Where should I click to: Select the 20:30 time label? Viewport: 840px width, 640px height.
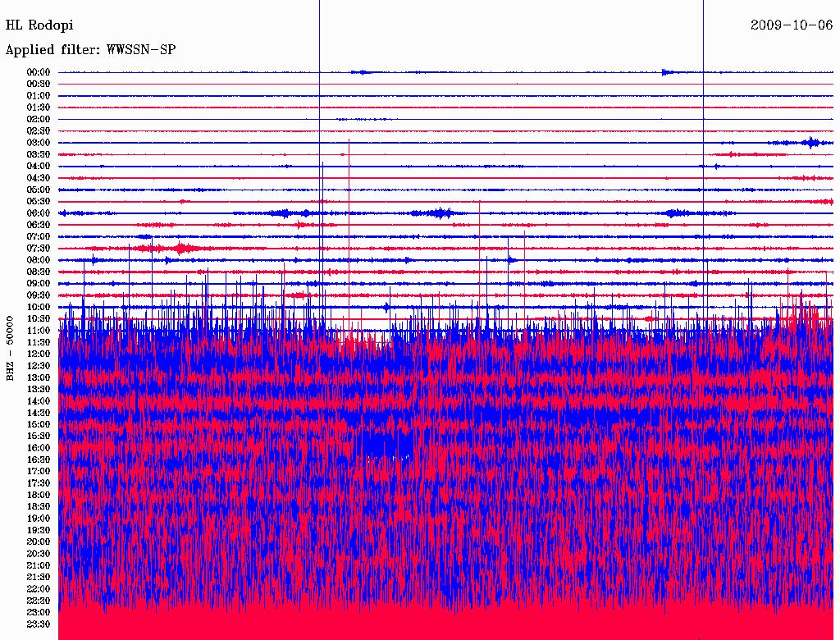click(x=39, y=554)
